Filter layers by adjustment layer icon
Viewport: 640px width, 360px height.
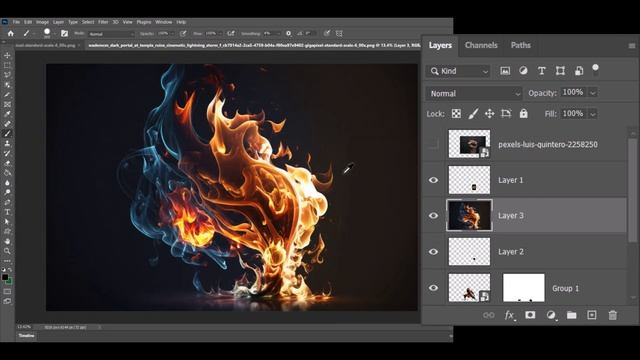(x=523, y=71)
